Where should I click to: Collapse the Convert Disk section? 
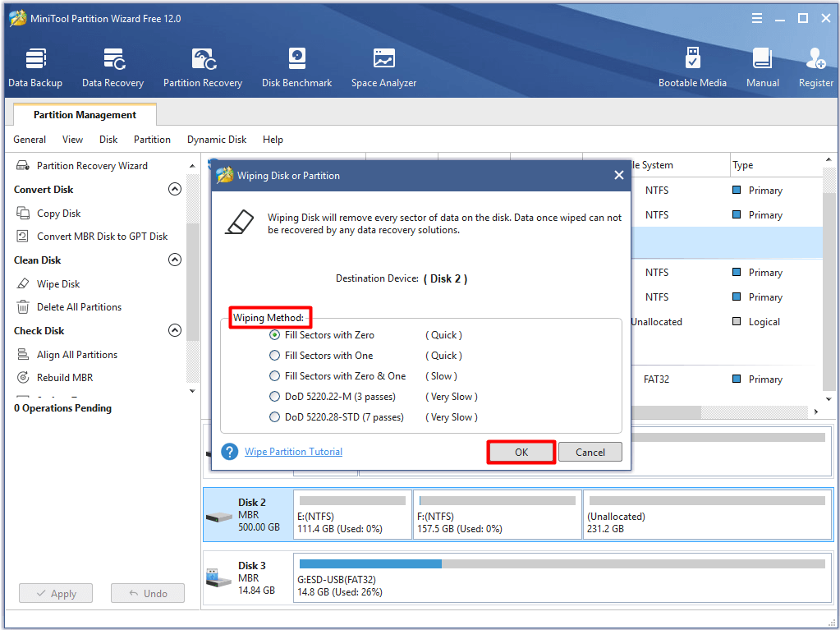point(175,189)
